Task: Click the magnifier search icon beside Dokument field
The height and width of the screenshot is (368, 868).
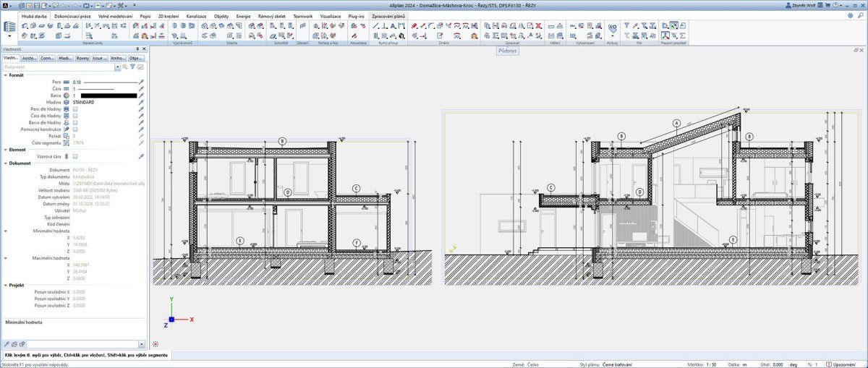Action: coord(124,67)
